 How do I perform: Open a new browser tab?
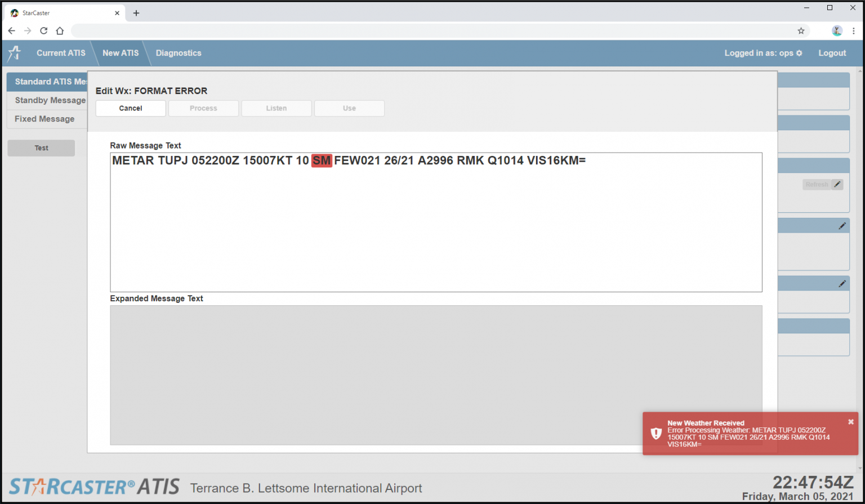(136, 13)
